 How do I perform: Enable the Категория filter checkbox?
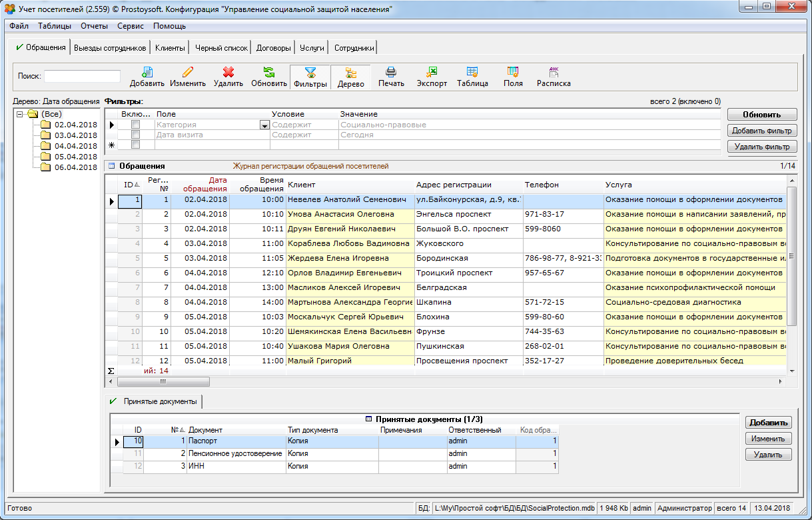136,125
